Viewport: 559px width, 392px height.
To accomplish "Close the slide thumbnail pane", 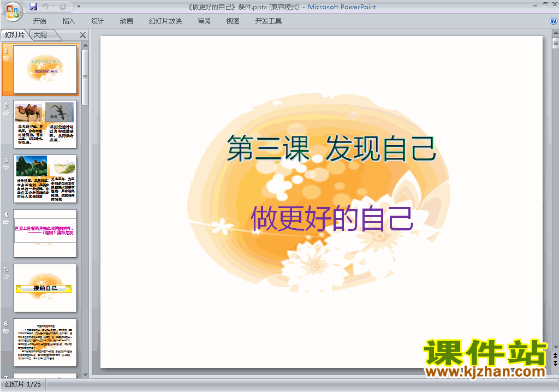I will (83, 35).
